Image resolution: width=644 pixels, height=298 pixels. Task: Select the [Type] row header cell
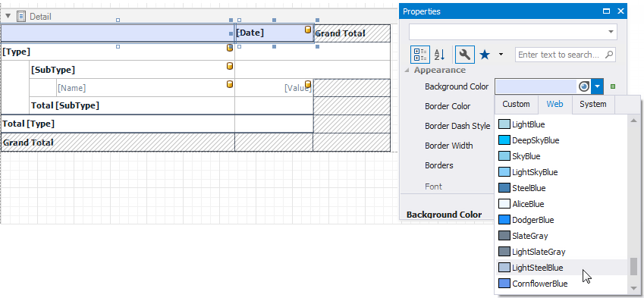click(118, 52)
